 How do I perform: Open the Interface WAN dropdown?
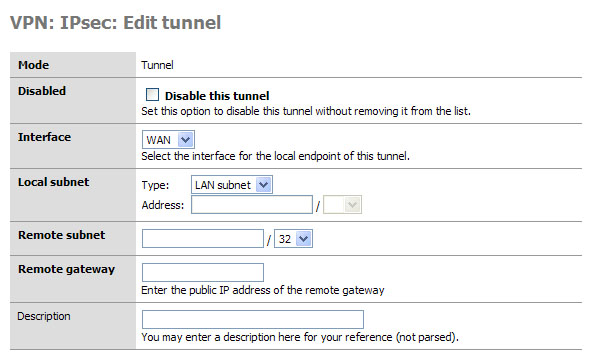pyautogui.click(x=168, y=140)
